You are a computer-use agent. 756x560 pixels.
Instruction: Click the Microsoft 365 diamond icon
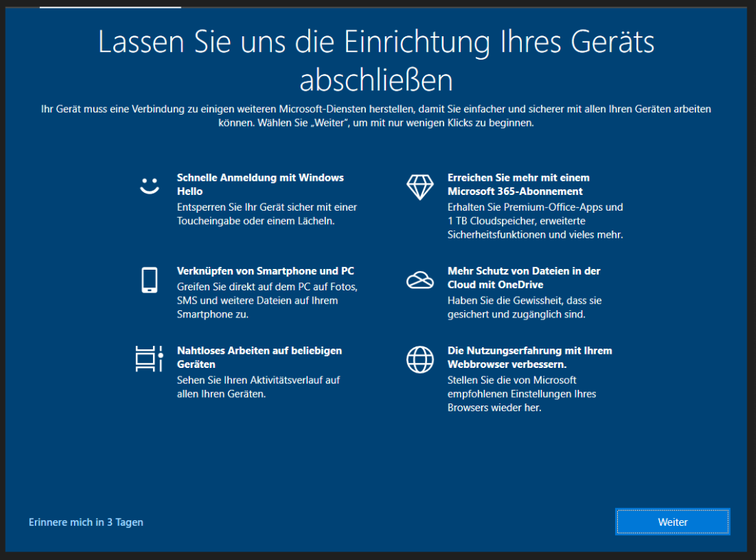pos(420,186)
